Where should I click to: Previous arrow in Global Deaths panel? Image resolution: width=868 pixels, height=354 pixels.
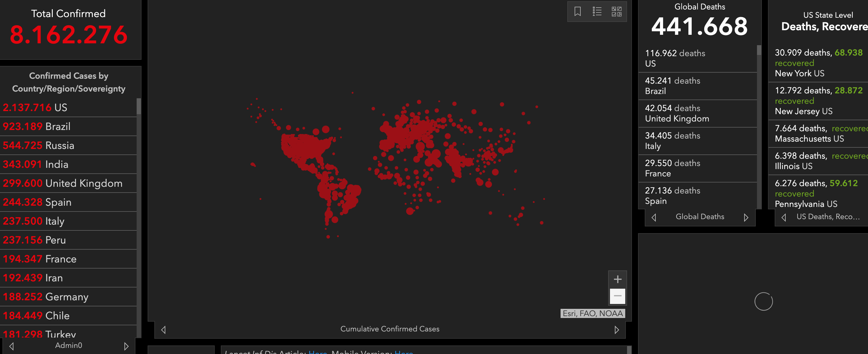(x=654, y=218)
